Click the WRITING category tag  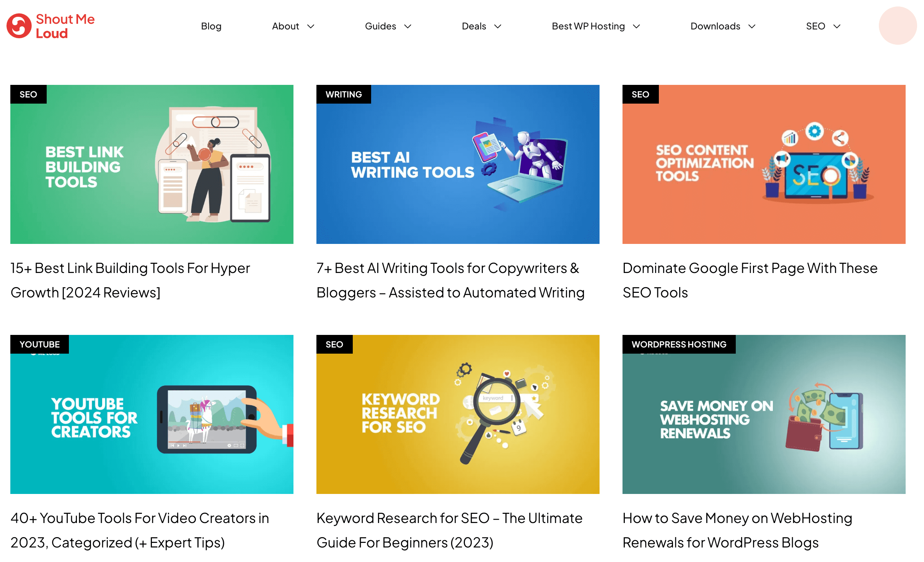tap(343, 94)
